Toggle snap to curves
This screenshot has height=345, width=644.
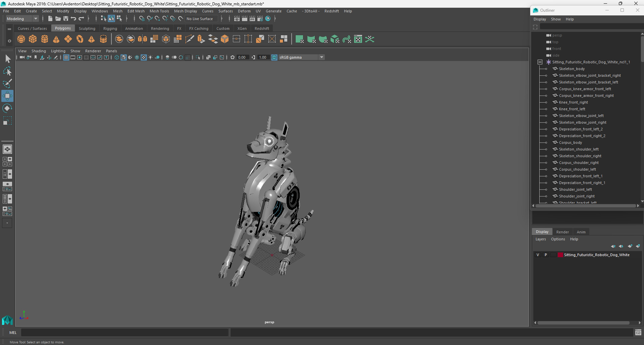(x=150, y=19)
